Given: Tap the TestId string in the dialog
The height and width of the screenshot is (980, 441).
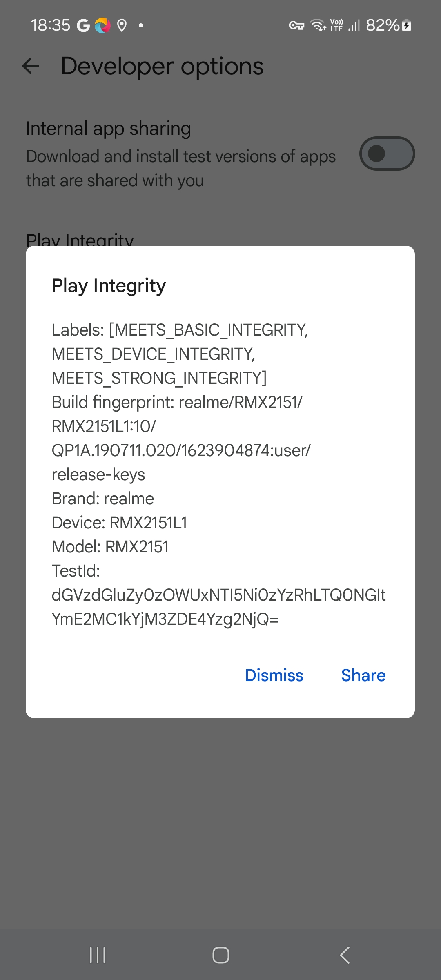Looking at the screenshot, I should [218, 607].
